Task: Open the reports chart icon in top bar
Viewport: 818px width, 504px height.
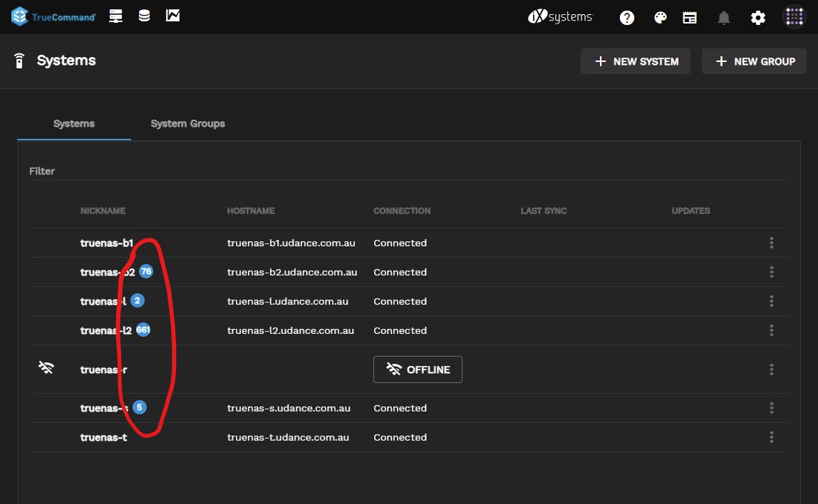Action: point(172,16)
